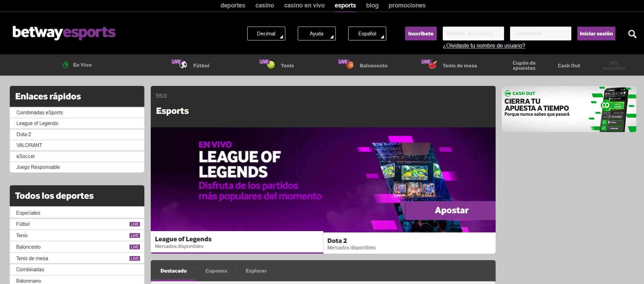
Task: Open the Cash Out promo banner
Action: [569, 109]
